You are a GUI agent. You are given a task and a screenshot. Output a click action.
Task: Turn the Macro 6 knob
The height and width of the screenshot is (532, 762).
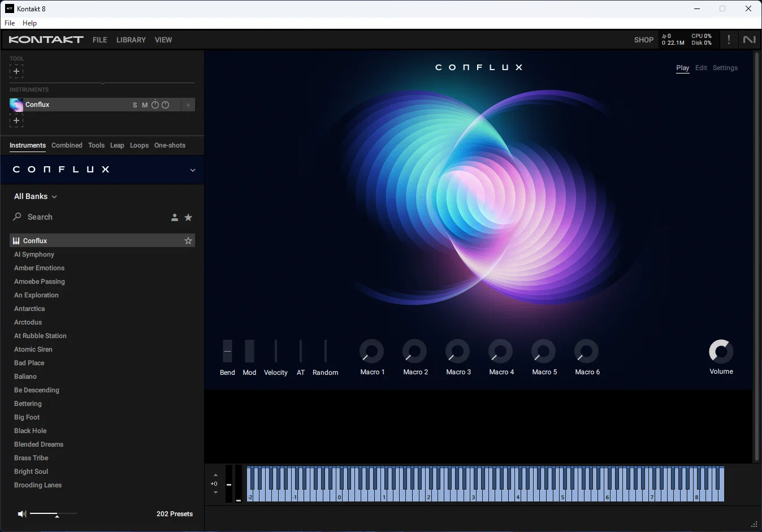587,351
